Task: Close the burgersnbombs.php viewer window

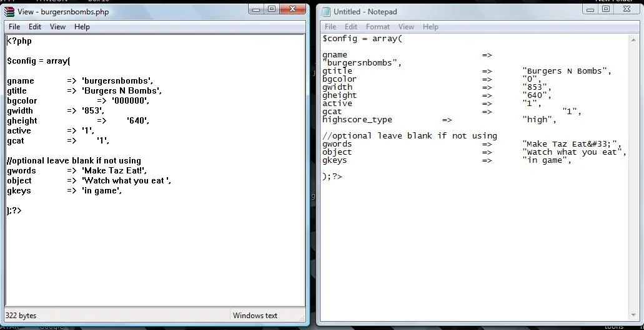Action: (x=293, y=9)
